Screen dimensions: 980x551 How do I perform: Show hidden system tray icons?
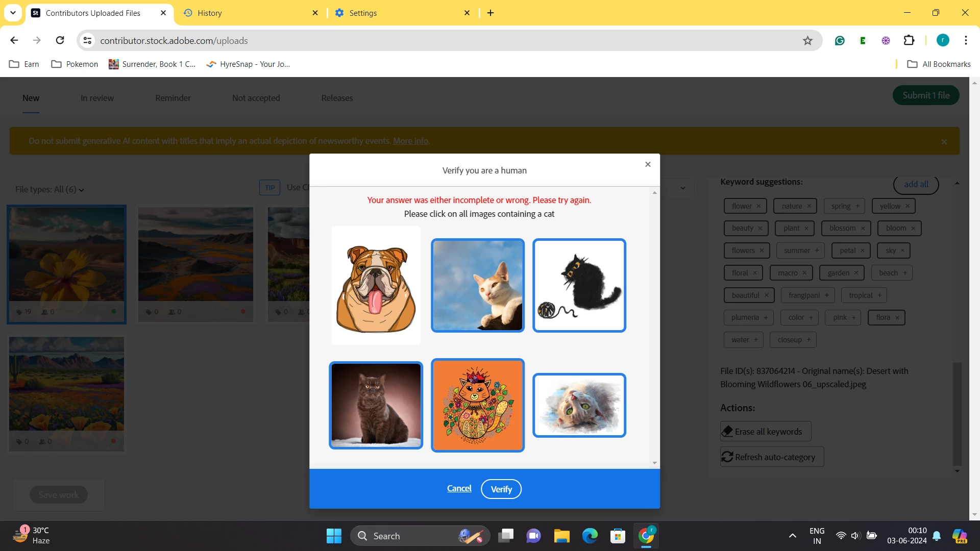[x=792, y=536]
